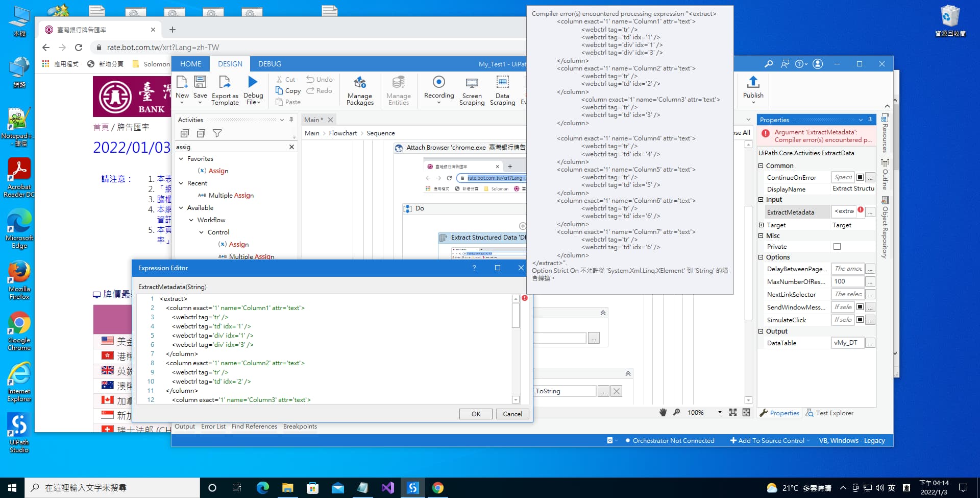This screenshot has height=498, width=980.
Task: Click the Flowchart breadcrumb
Action: pyautogui.click(x=343, y=133)
